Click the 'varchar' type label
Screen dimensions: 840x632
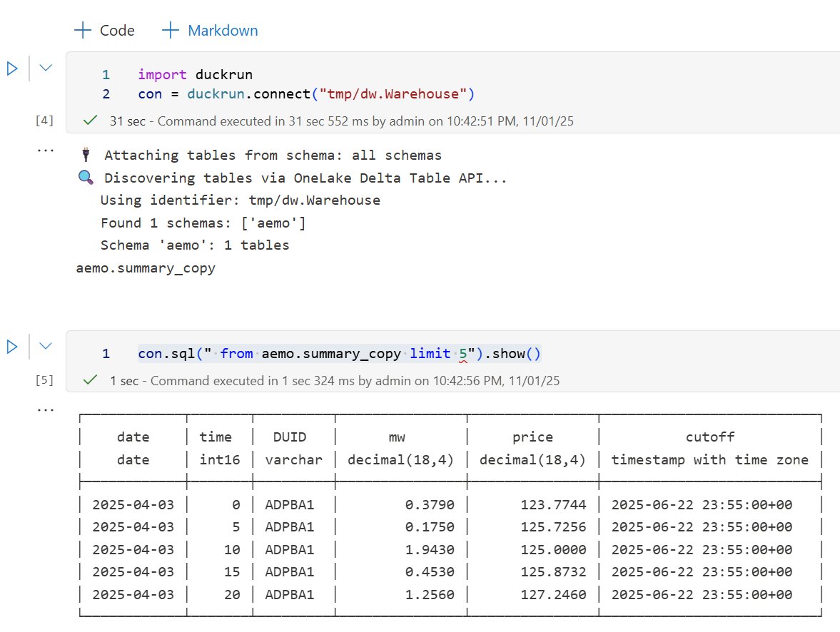coord(293,459)
